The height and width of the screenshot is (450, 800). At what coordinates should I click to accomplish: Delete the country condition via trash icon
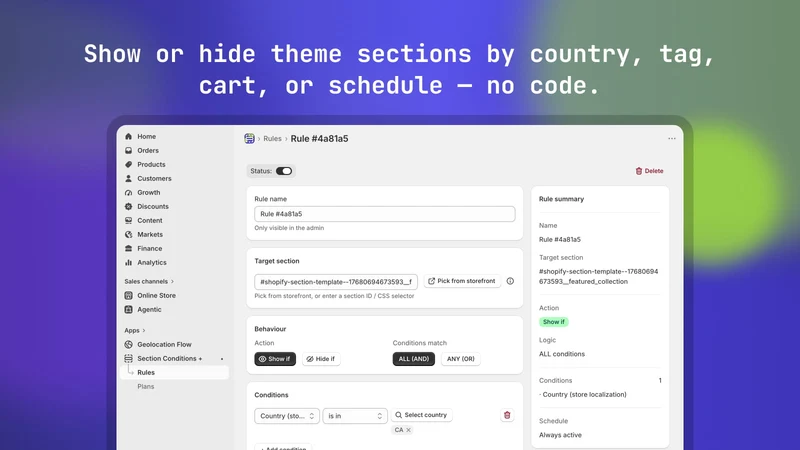[x=507, y=415]
